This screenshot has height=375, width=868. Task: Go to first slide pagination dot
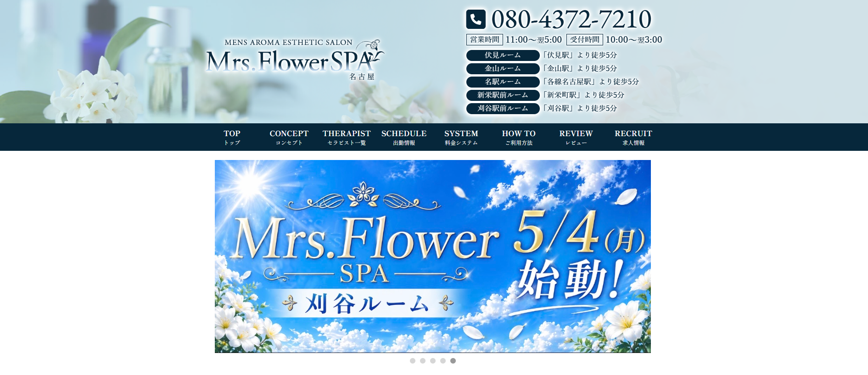pyautogui.click(x=413, y=361)
